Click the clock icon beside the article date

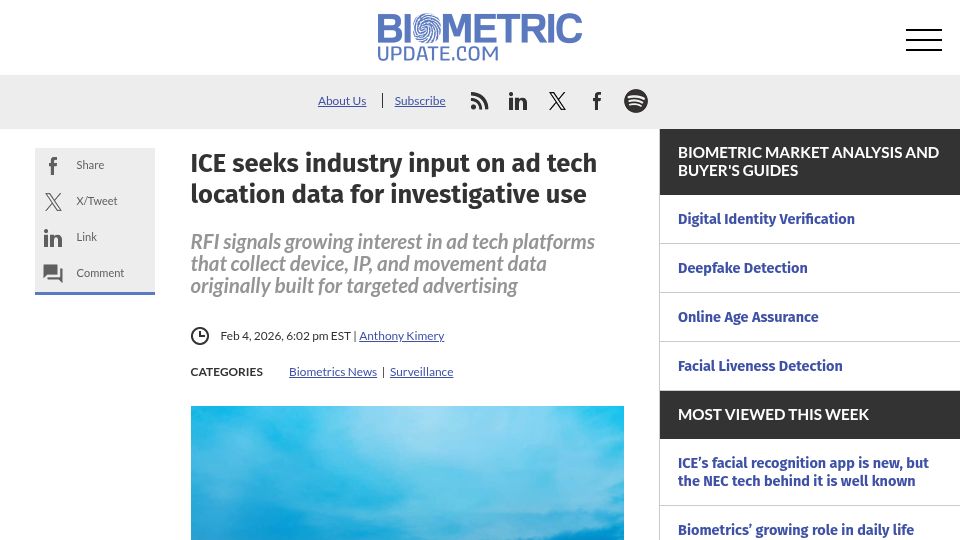click(200, 336)
